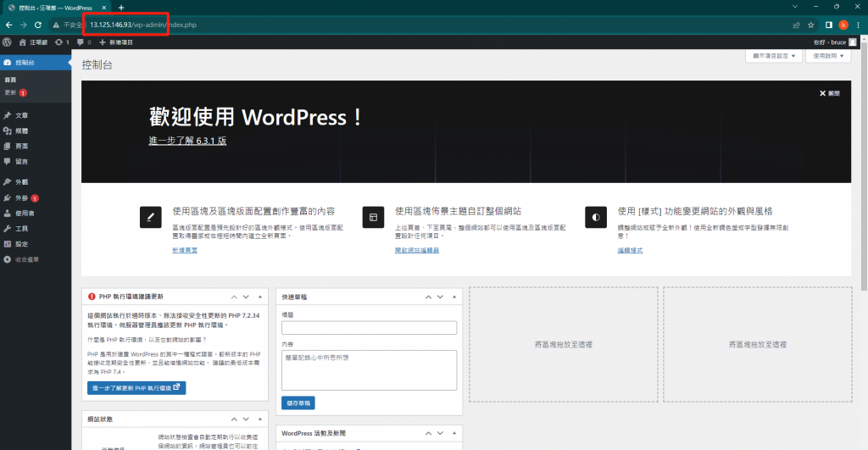Move 網站狀態 widget up
The width and height of the screenshot is (868, 450).
coord(234,419)
